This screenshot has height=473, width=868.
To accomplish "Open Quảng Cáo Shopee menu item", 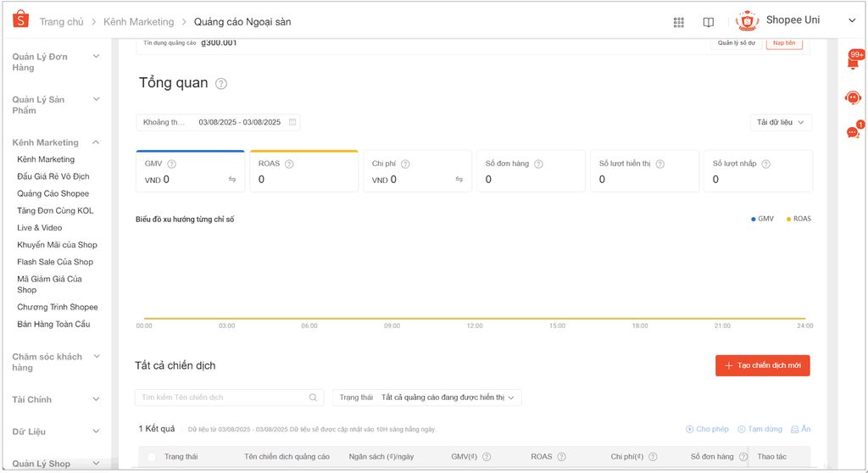I will pyautogui.click(x=53, y=194).
